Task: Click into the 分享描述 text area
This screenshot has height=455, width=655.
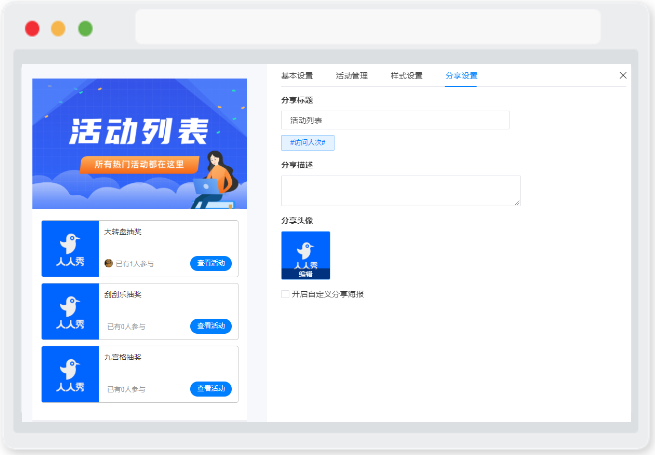Action: click(401, 191)
